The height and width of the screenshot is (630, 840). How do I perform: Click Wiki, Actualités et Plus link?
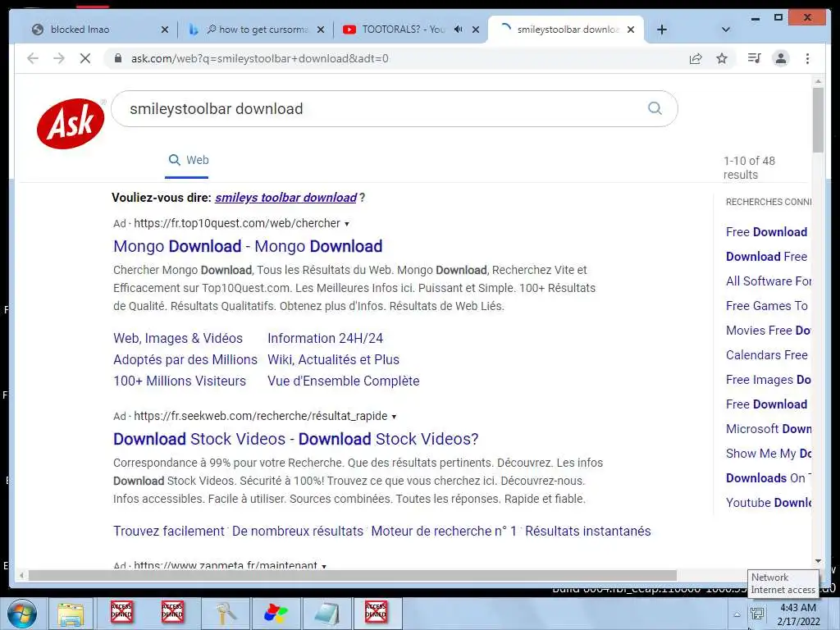pyautogui.click(x=333, y=359)
